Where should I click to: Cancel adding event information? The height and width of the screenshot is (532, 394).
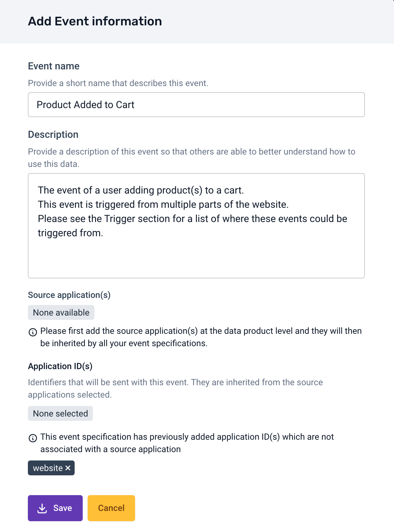point(111,508)
